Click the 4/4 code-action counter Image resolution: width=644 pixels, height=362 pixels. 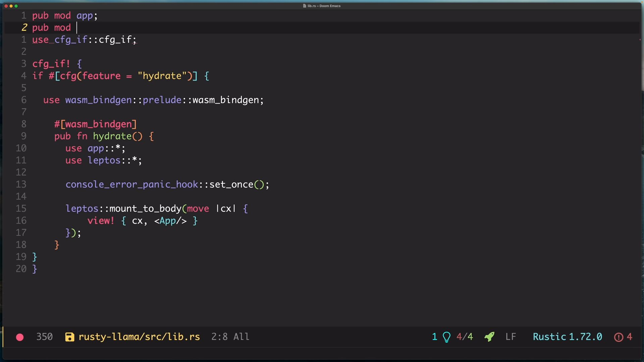coord(465,337)
